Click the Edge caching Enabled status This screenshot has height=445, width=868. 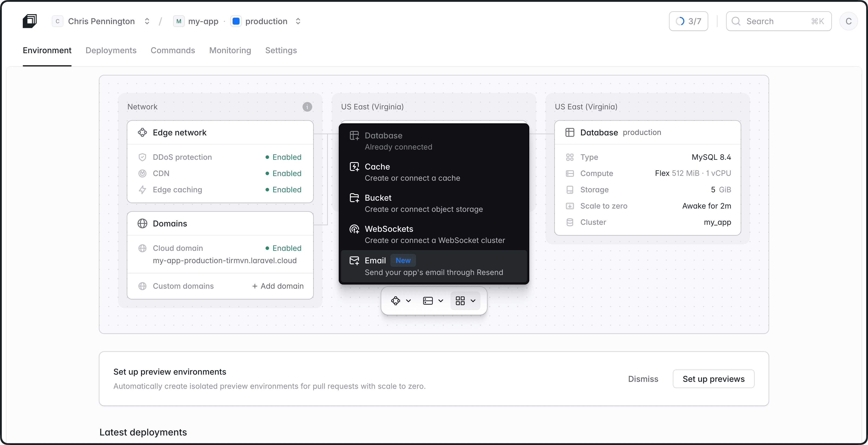[283, 190]
